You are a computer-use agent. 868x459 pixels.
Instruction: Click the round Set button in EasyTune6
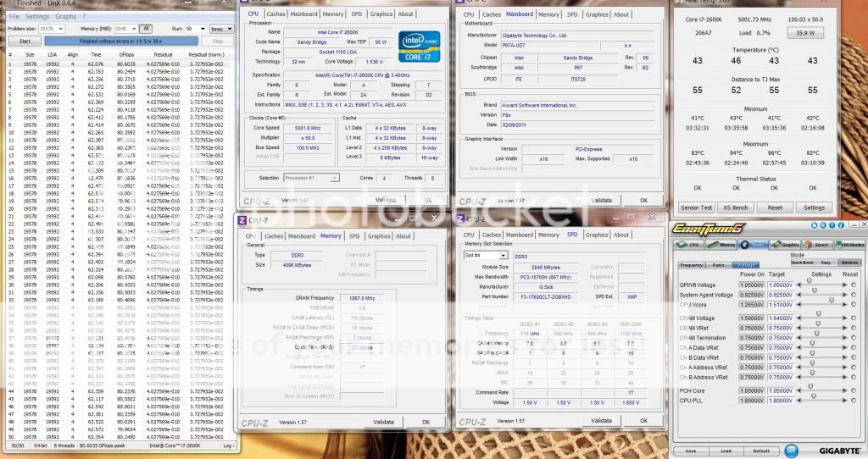point(791,450)
